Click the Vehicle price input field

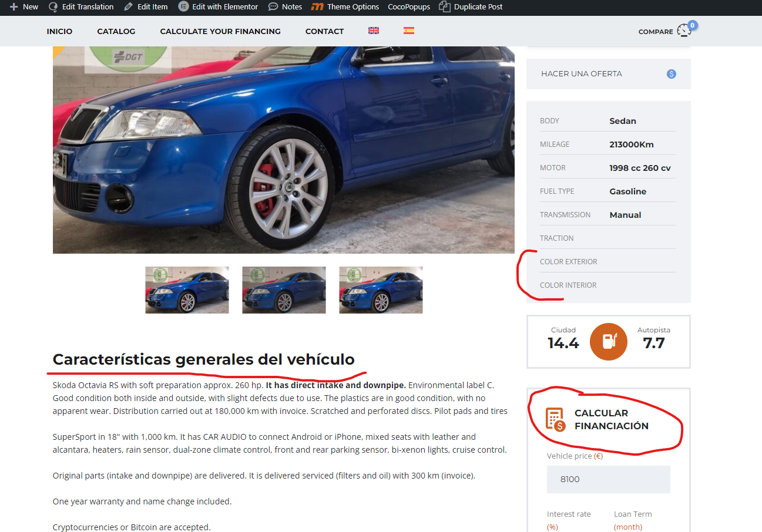[609, 479]
